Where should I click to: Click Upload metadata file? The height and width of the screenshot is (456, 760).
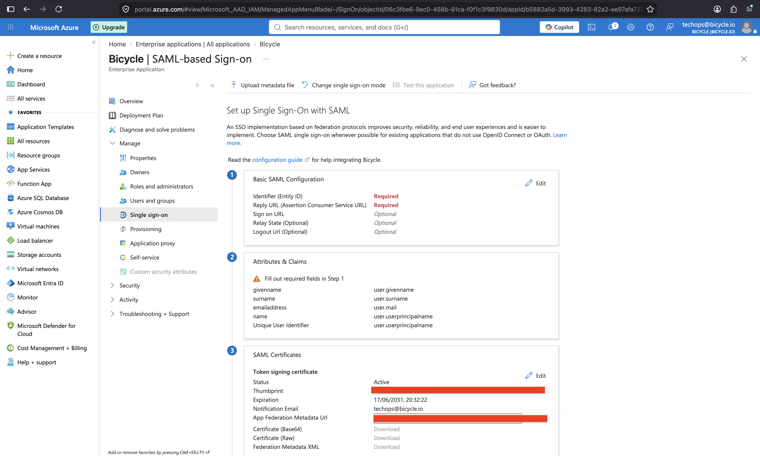tap(262, 85)
